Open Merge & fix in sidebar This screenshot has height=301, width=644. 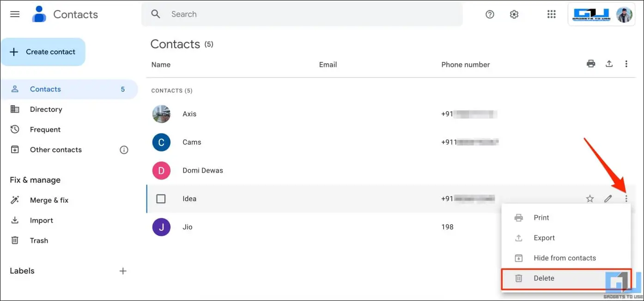coord(49,200)
